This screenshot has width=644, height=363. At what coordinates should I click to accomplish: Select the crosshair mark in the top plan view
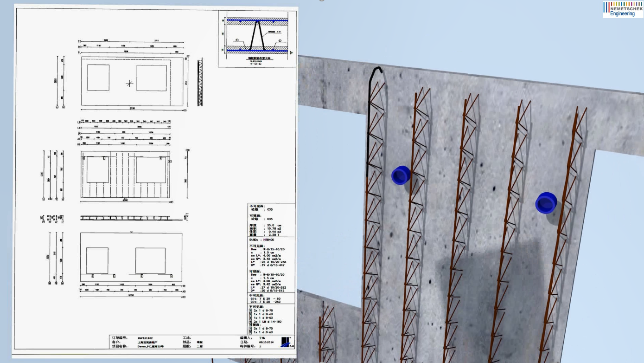tap(129, 84)
